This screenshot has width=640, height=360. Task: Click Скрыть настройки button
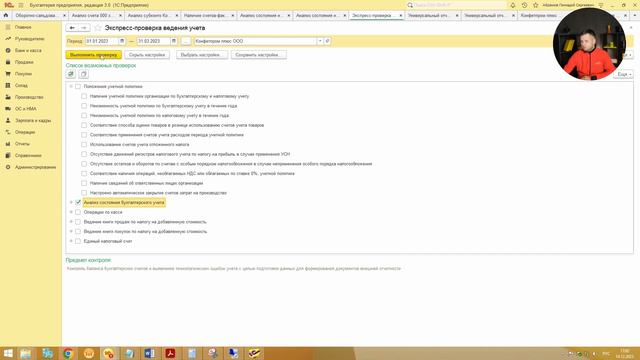(x=147, y=55)
